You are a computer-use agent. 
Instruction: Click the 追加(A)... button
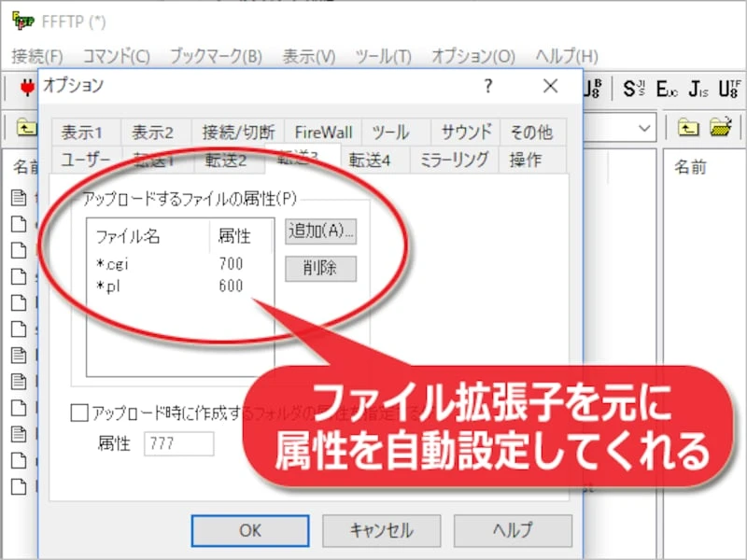point(320,231)
